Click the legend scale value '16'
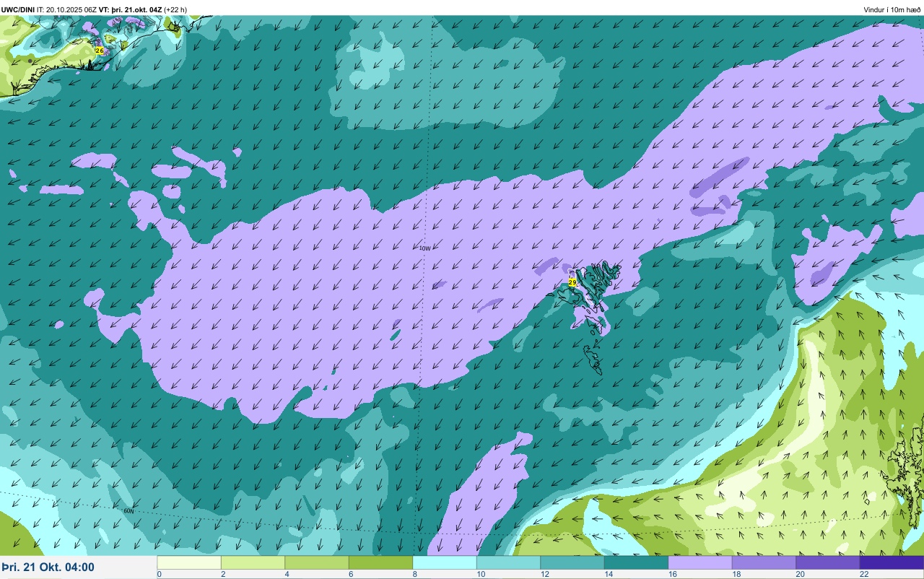This screenshot has height=579, width=924. (672, 574)
